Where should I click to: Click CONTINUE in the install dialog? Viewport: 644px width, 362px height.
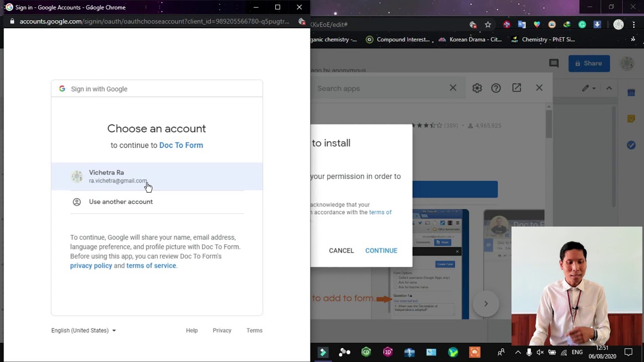381,250
